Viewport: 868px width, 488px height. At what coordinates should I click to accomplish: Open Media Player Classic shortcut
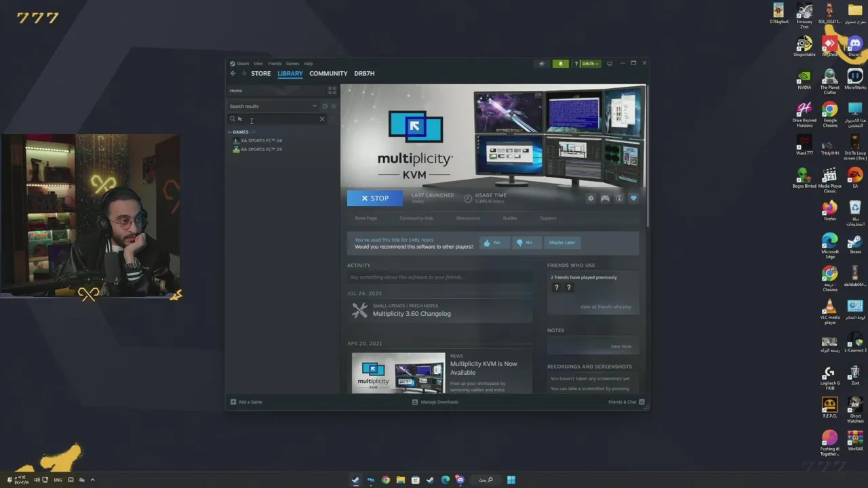830,180
